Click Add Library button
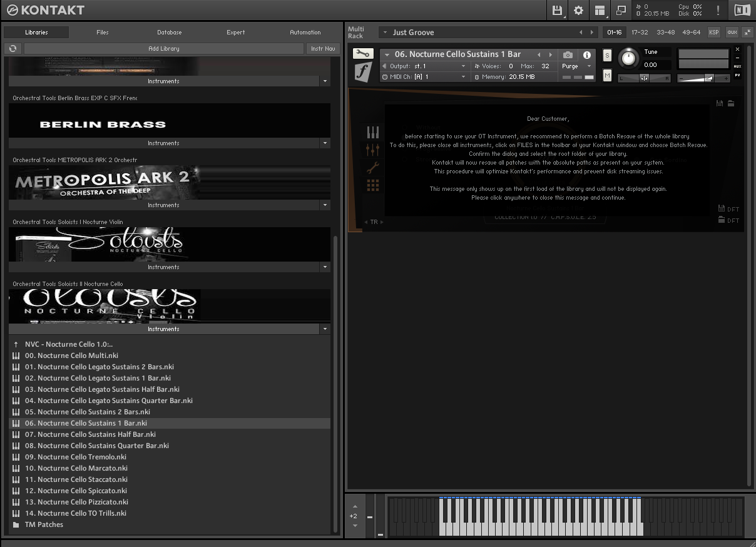This screenshot has height=547, width=756. click(x=164, y=48)
